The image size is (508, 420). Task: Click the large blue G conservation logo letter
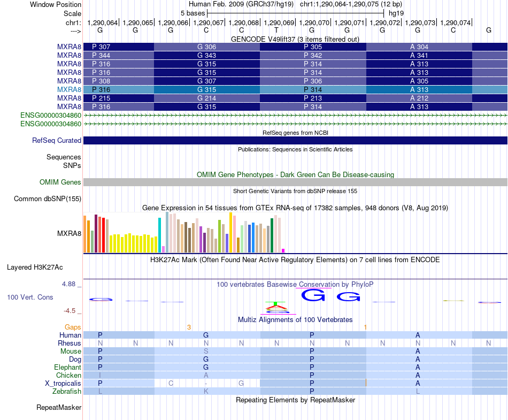313,295
